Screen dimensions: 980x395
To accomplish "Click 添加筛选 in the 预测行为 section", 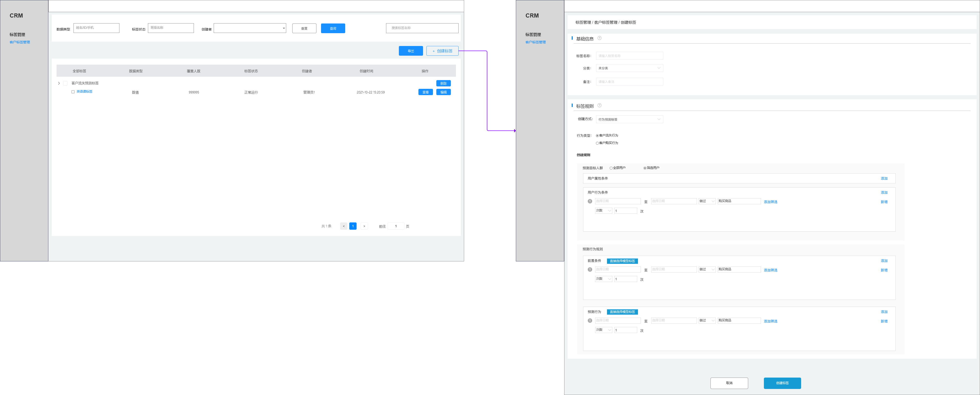I will coord(771,321).
